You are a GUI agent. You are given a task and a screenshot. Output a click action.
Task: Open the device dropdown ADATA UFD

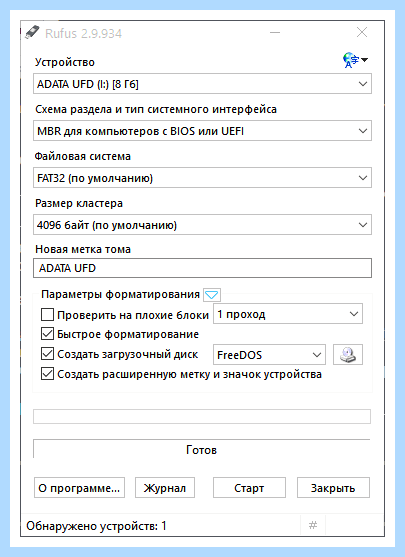pos(202,84)
